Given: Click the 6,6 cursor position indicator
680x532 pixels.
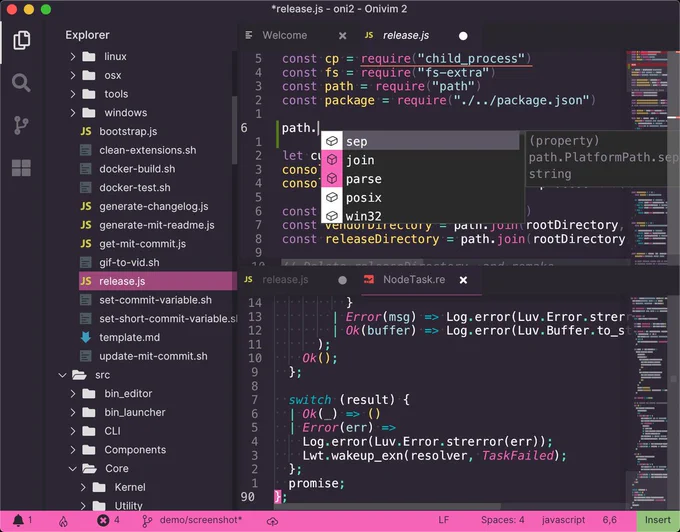Looking at the screenshot, I should [x=609, y=520].
